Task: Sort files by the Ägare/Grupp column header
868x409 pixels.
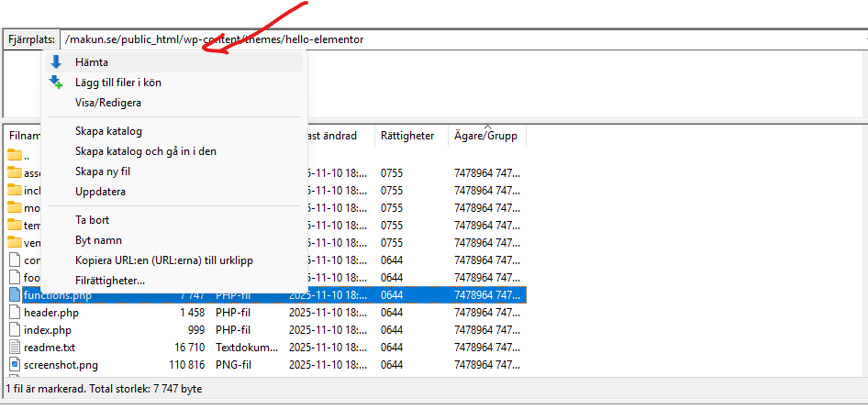Action: point(485,136)
